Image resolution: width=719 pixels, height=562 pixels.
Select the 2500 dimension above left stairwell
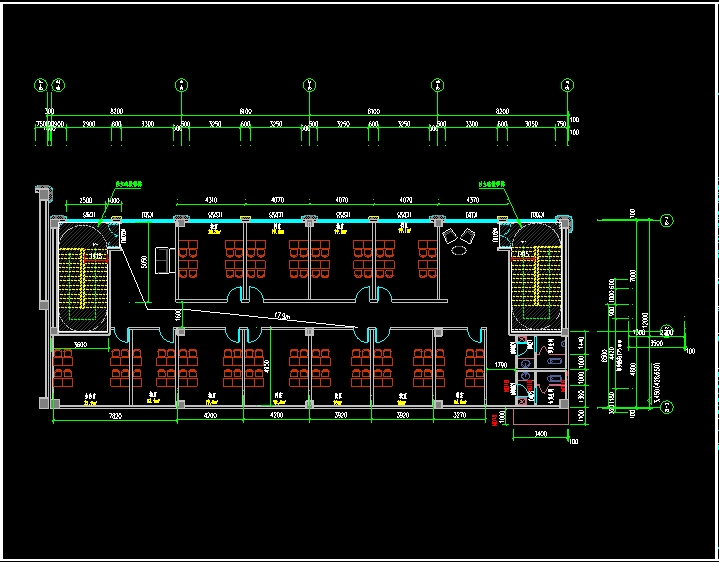tap(86, 201)
